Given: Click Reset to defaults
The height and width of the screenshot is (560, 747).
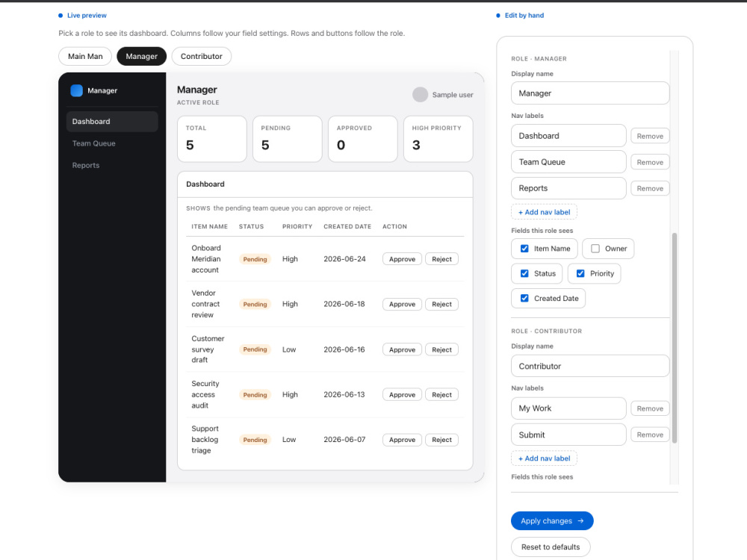Looking at the screenshot, I should [x=551, y=547].
